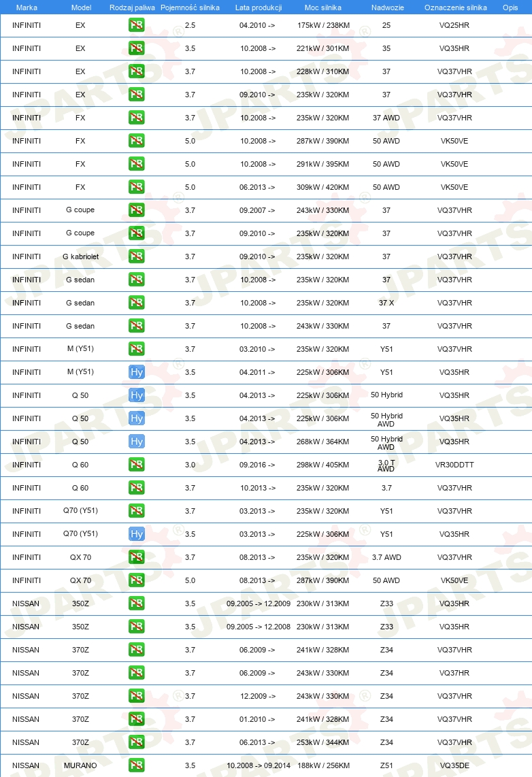The width and height of the screenshot is (532, 777).
Task: Click petrol icon in QX 70 5.0 row
Action: 136,580
